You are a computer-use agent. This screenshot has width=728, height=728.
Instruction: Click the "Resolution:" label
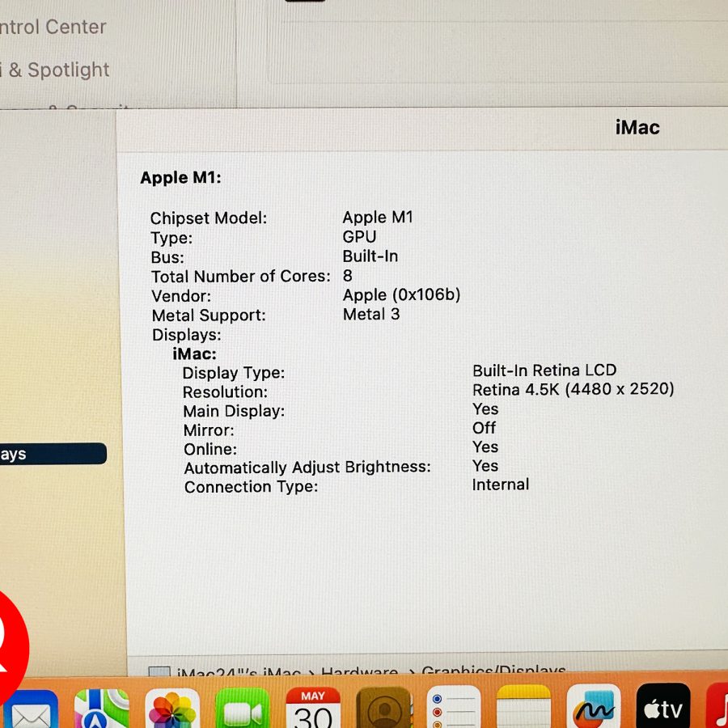(x=225, y=392)
